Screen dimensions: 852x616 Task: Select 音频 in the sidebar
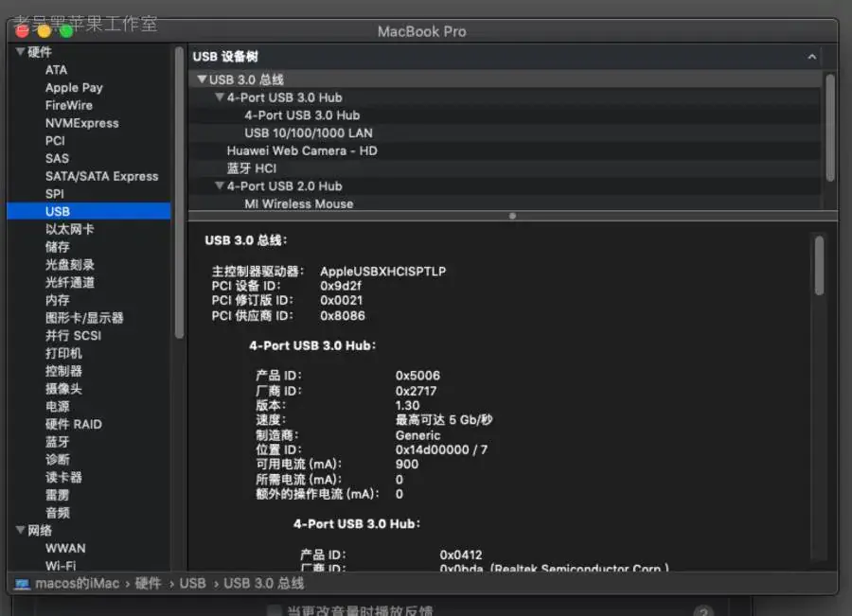coord(58,513)
